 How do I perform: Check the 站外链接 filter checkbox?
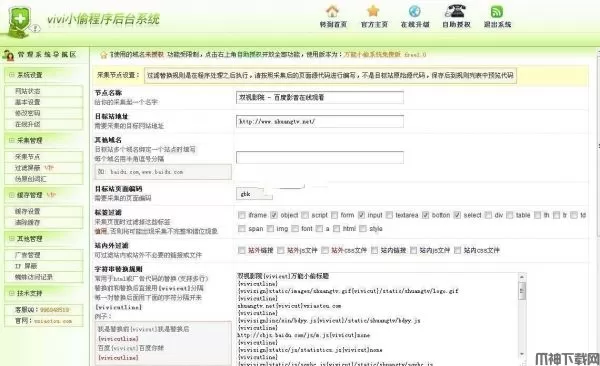[241, 250]
